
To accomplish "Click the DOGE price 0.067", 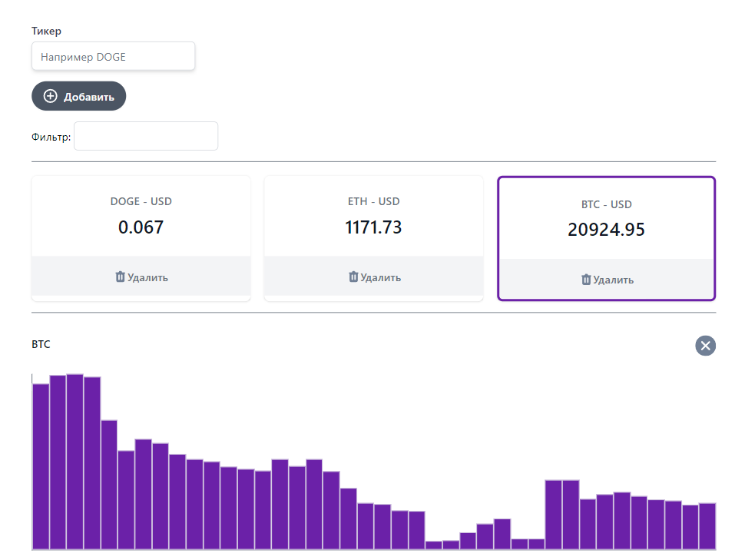I will pyautogui.click(x=141, y=227).
